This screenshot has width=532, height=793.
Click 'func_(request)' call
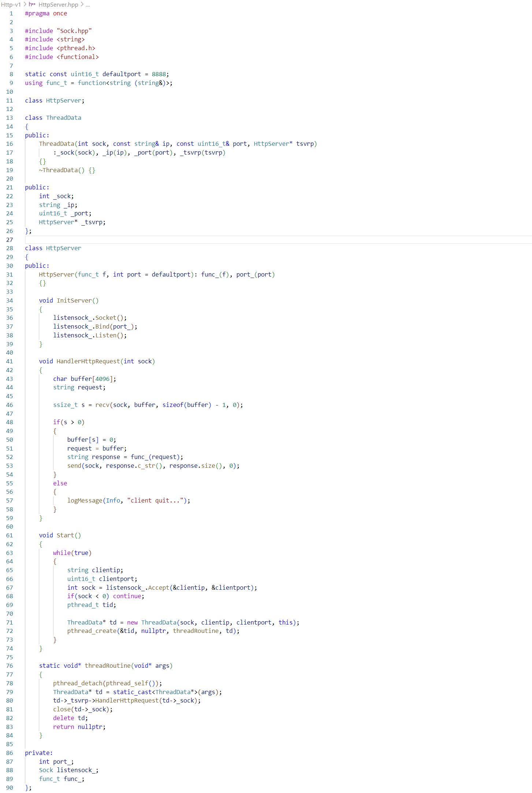(155, 457)
